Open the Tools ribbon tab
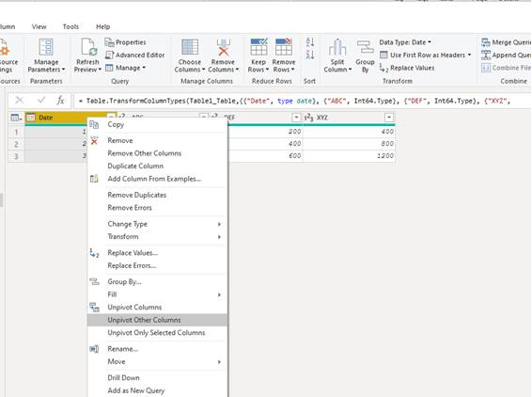Screen dimensions: 532x397 70,26
